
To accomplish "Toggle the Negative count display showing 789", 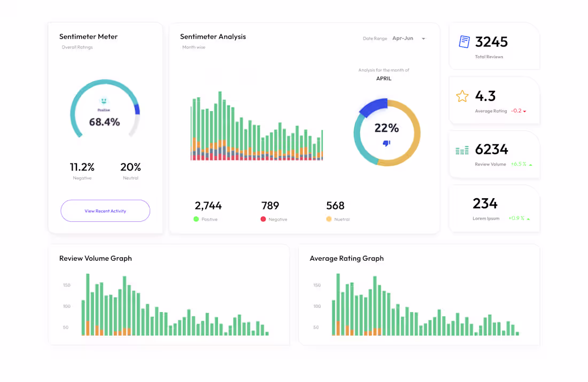I will click(x=270, y=206).
